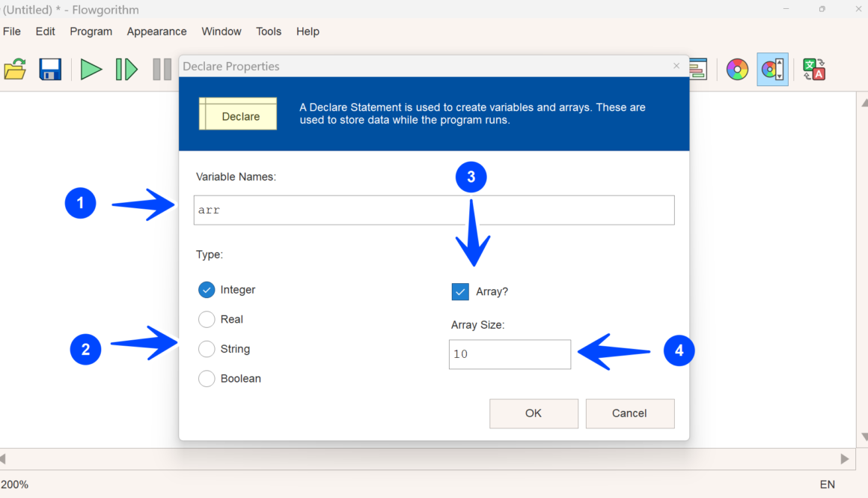Open the Window menu
The height and width of the screenshot is (498, 868).
coord(221,31)
